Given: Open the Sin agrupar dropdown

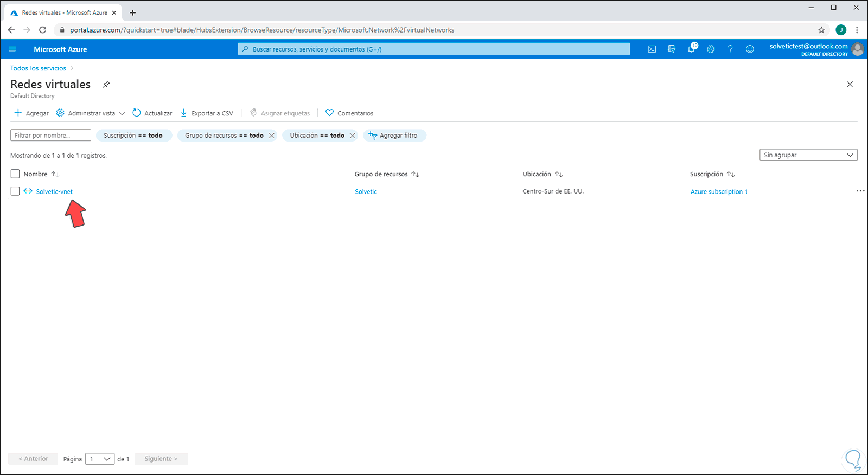Looking at the screenshot, I should pos(808,155).
